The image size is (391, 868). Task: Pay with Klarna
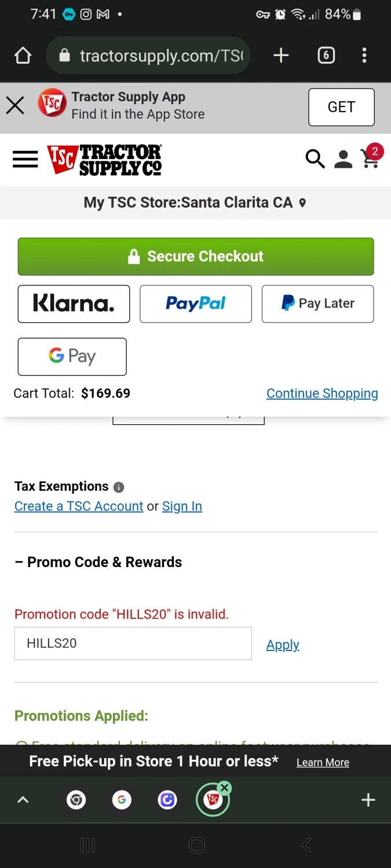tap(74, 304)
